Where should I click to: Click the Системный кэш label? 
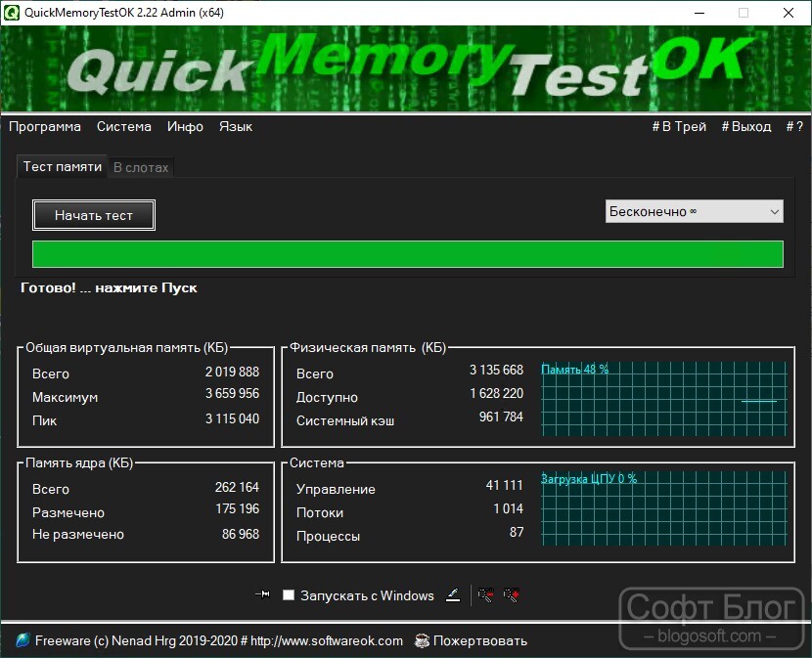coord(345,420)
